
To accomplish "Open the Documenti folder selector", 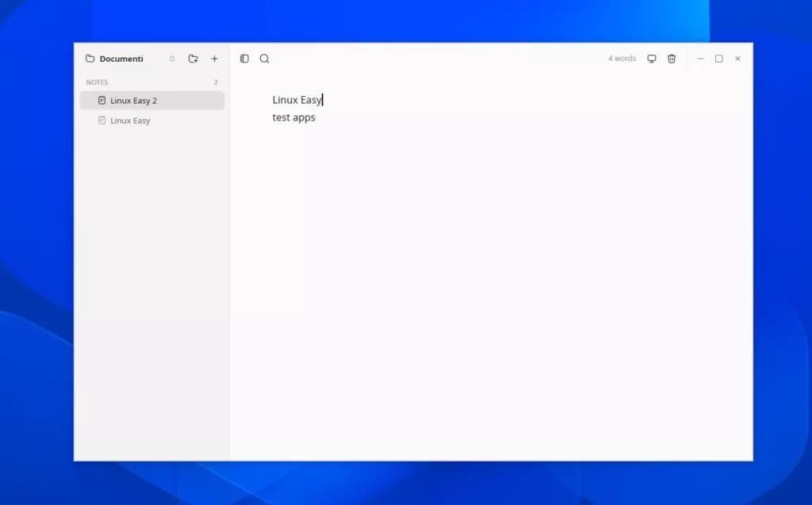I will click(130, 59).
